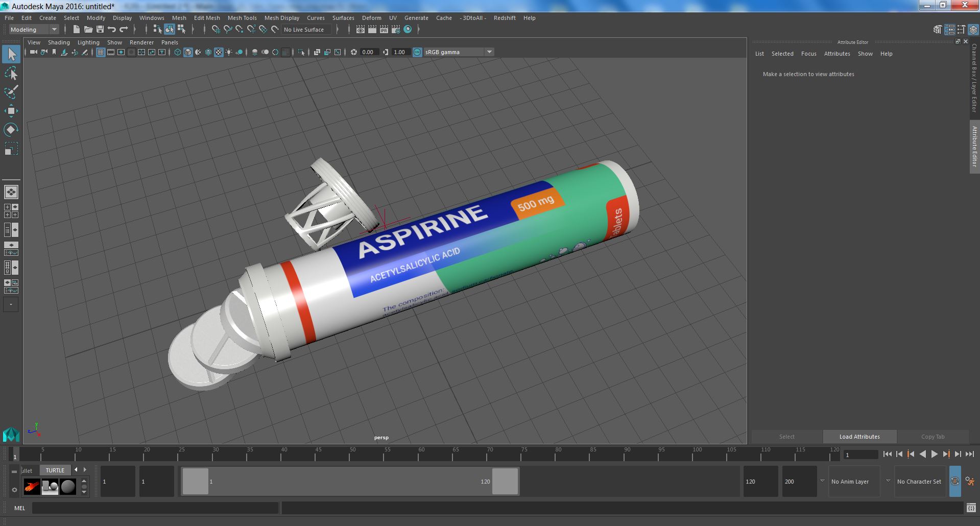Save the current scene
The image size is (980, 526).
[100, 29]
